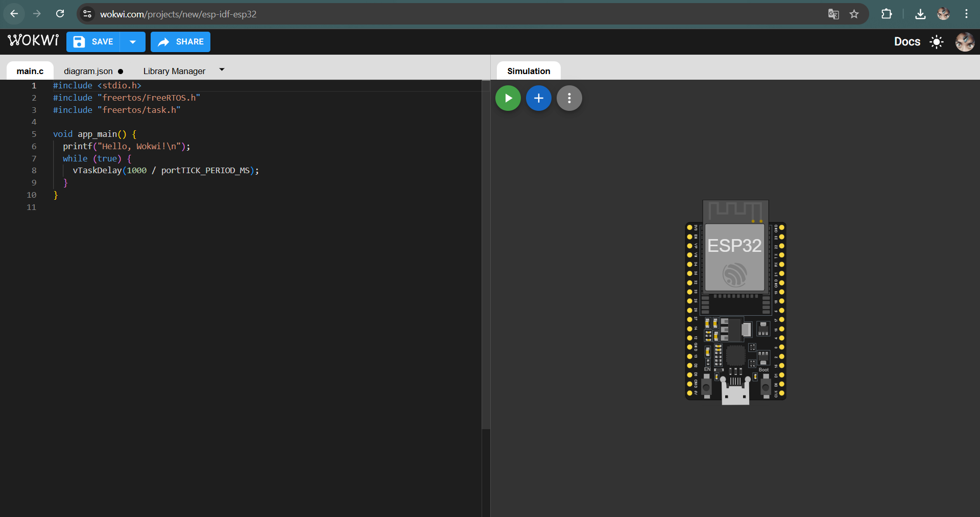Click the printf "Hello, Wokwi!" code line
Viewport: 980px width, 517px height.
pyautogui.click(x=127, y=147)
